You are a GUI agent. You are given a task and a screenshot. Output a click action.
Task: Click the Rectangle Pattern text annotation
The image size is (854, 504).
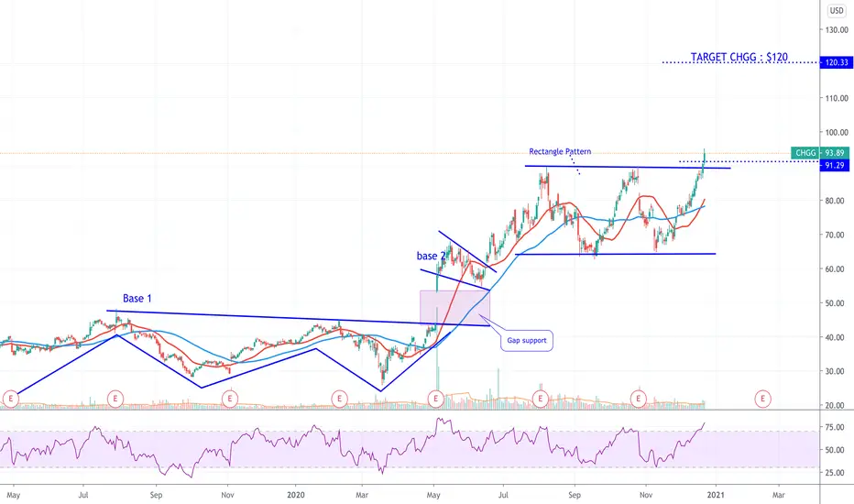tap(560, 151)
